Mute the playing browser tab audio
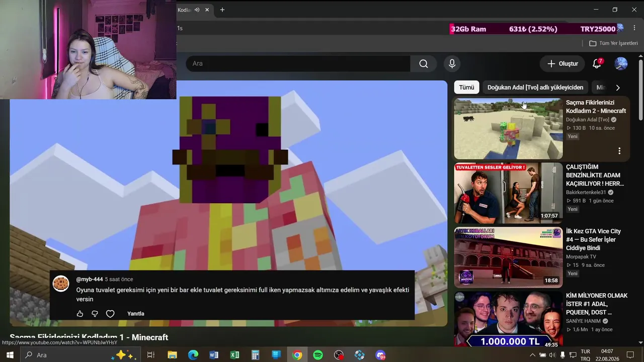This screenshot has height=362, width=644. point(197,10)
